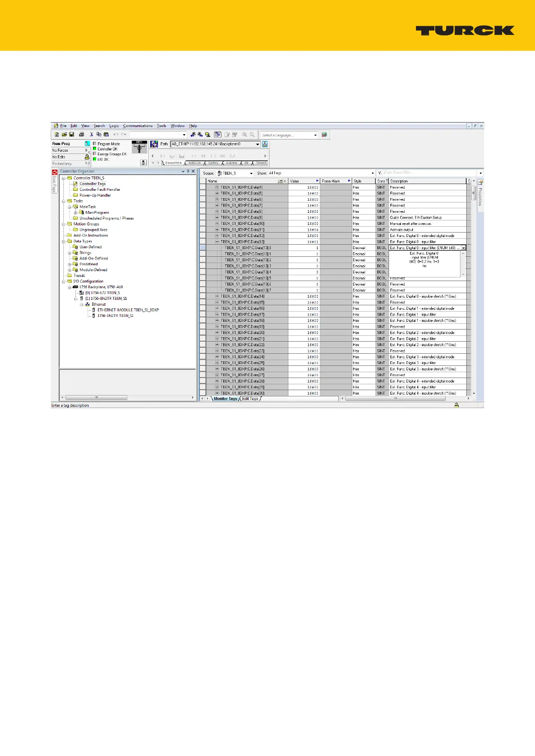
Task: Open the File menu
Action: [x=63, y=126]
